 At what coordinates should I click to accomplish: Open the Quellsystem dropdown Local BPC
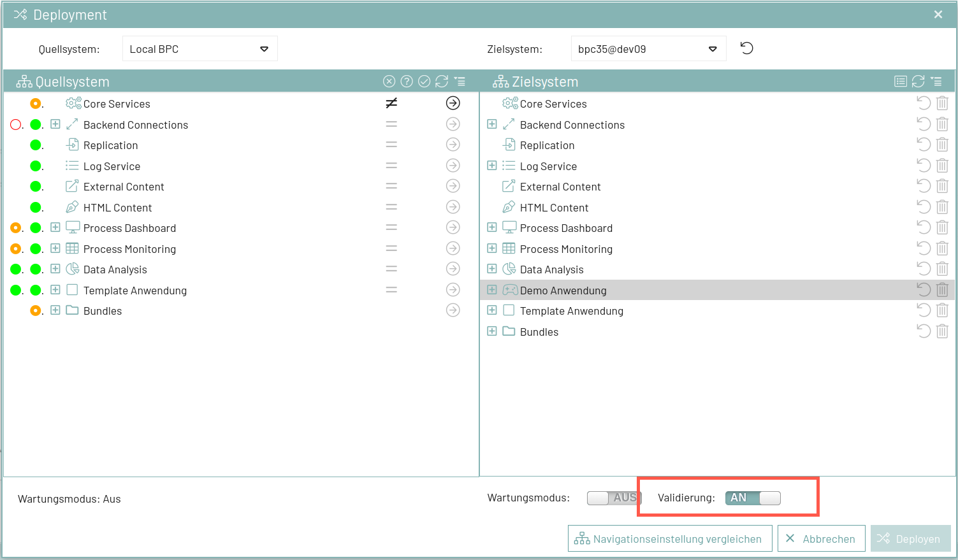200,48
